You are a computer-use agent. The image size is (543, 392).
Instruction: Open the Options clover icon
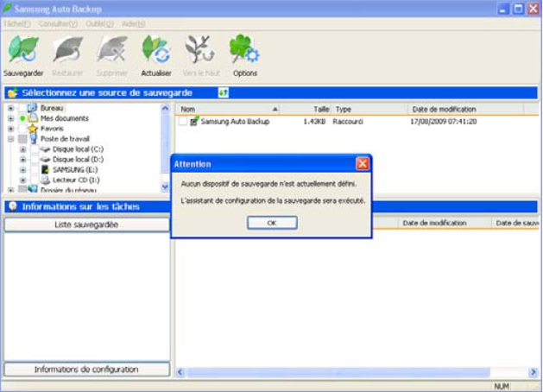point(244,49)
